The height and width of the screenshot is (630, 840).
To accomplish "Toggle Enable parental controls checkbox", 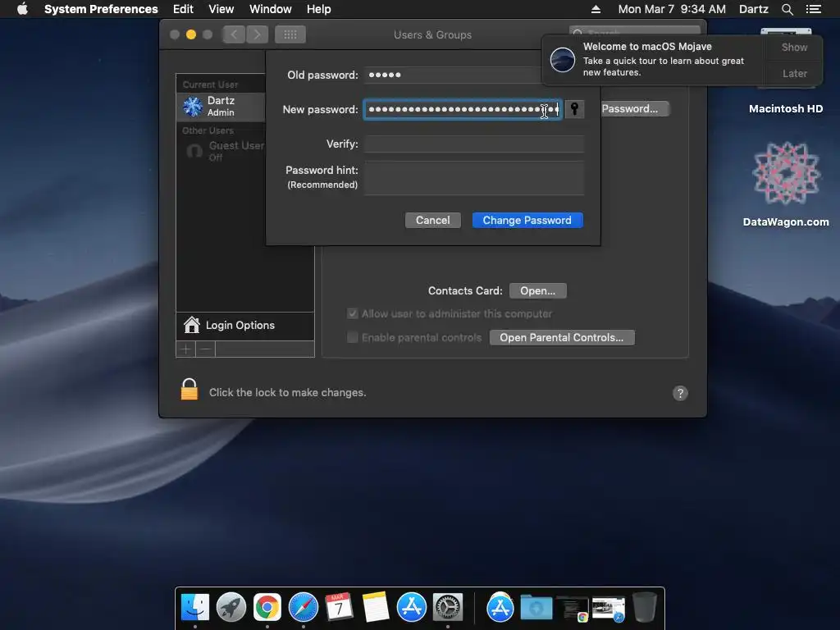I will pos(353,337).
